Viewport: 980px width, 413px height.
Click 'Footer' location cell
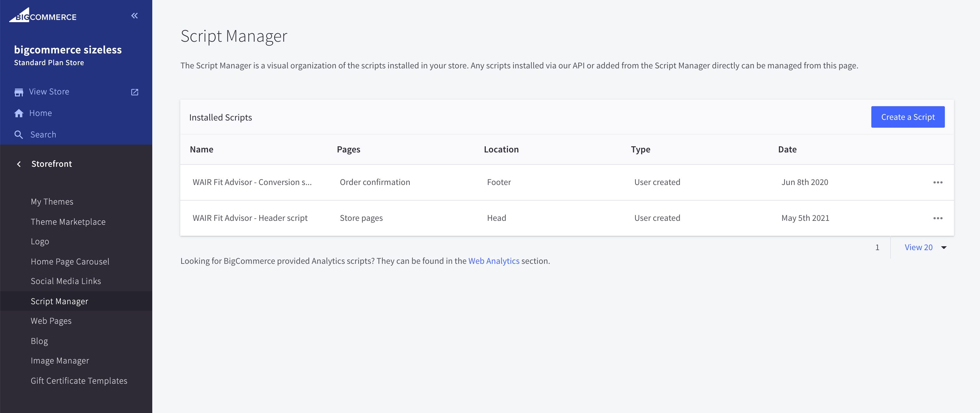click(499, 182)
